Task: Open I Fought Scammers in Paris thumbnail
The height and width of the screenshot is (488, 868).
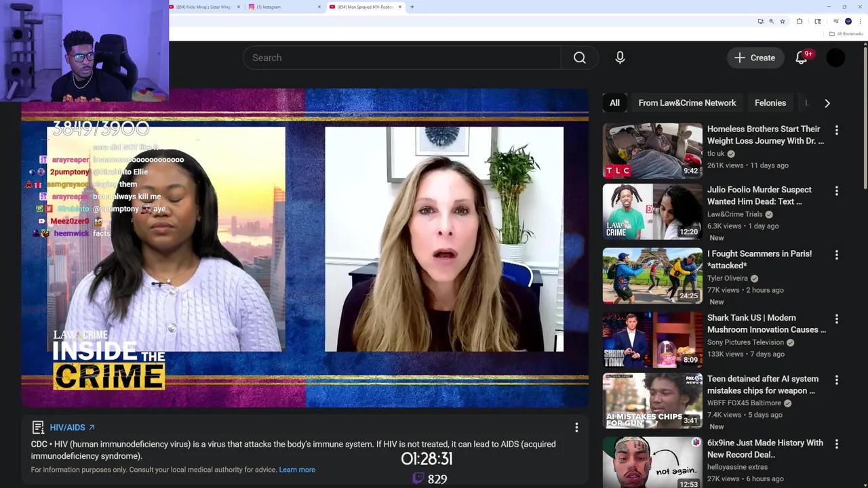Action: tap(652, 275)
